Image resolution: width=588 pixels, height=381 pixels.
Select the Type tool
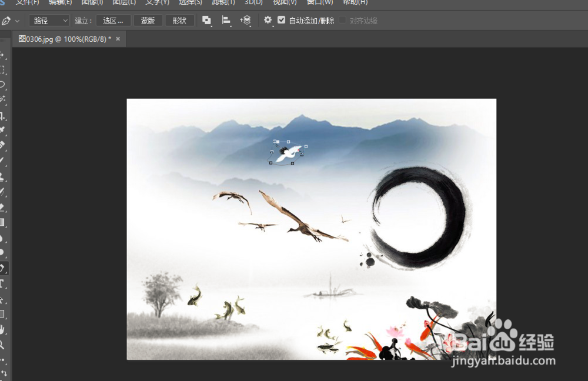pyautogui.click(x=2, y=283)
